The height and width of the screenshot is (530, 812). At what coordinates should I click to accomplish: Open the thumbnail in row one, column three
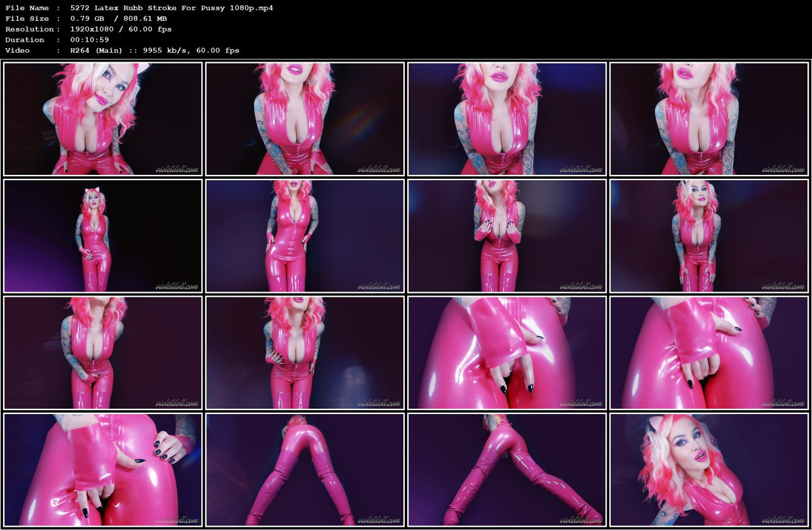507,119
